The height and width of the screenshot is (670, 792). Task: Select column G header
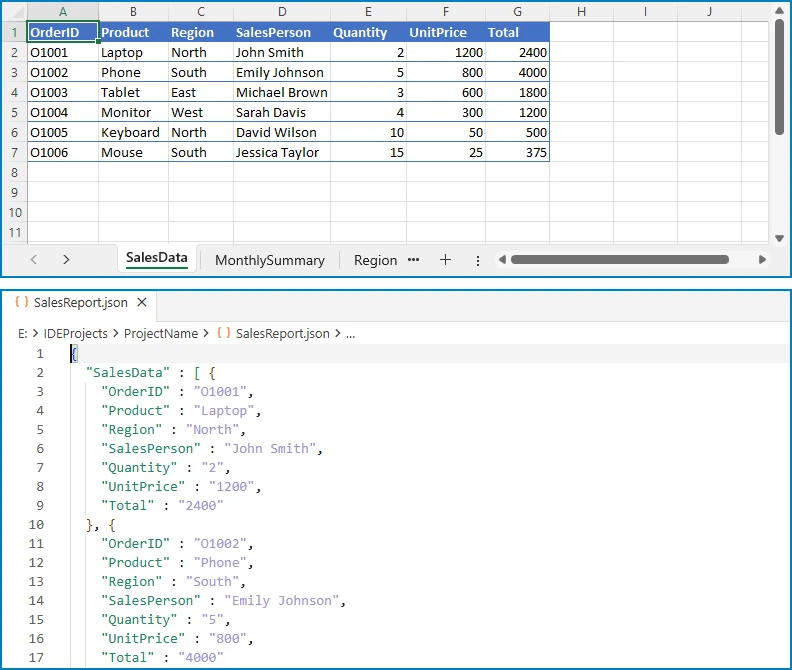(517, 11)
